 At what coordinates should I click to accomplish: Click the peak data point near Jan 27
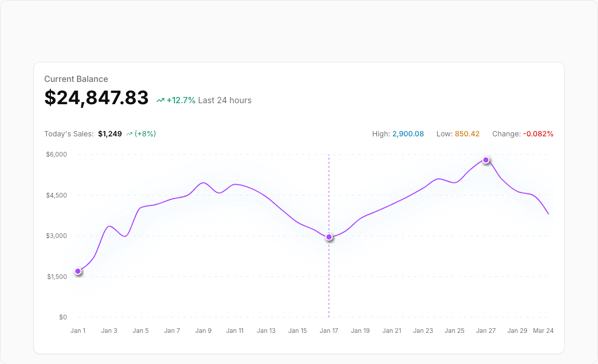pyautogui.click(x=486, y=160)
